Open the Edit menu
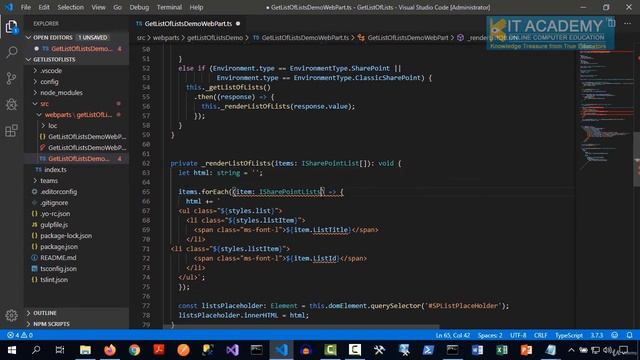640x360 pixels. coord(44,7)
